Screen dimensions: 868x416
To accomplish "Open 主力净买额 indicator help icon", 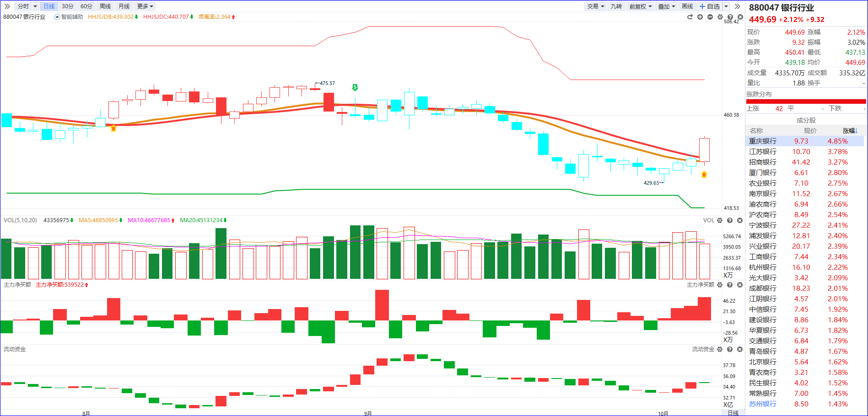I will (730, 285).
